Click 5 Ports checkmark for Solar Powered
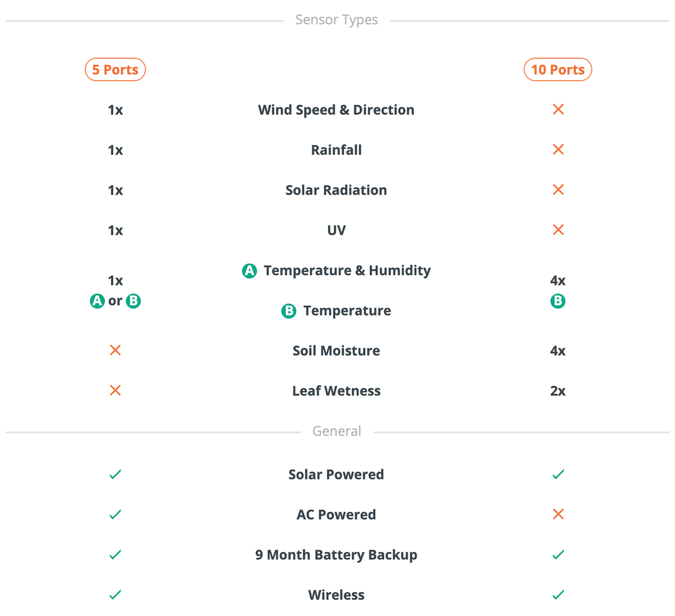This screenshot has width=675, height=616. (x=115, y=474)
